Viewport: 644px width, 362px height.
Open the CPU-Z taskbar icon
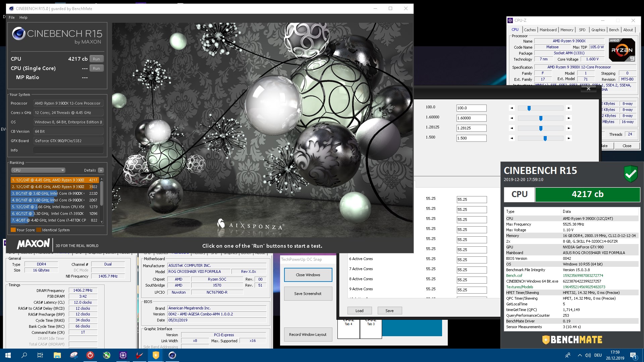coord(123,355)
